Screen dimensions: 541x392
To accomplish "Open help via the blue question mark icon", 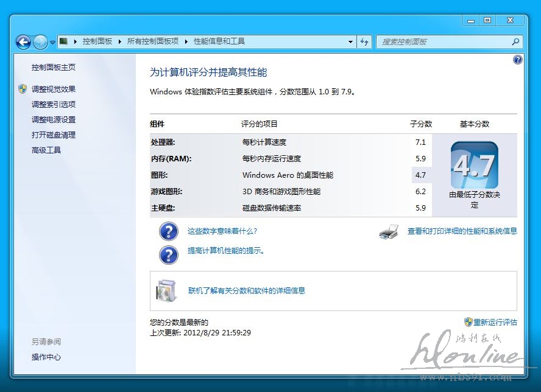I will [517, 60].
